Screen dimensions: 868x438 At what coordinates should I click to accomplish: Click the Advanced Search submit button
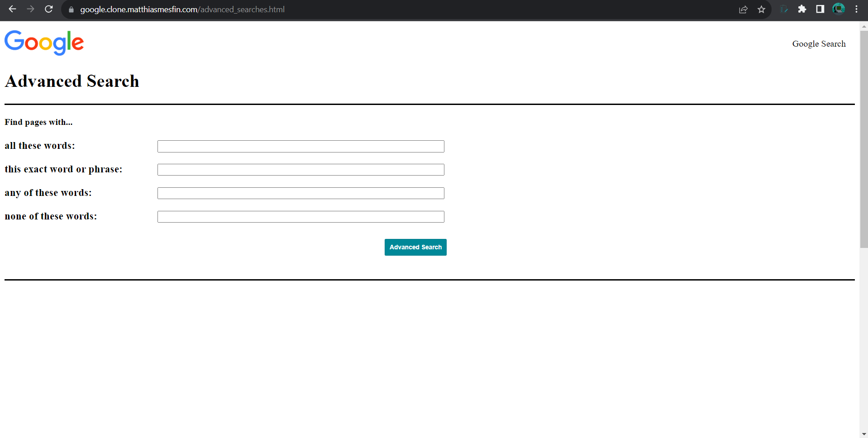pyautogui.click(x=415, y=247)
